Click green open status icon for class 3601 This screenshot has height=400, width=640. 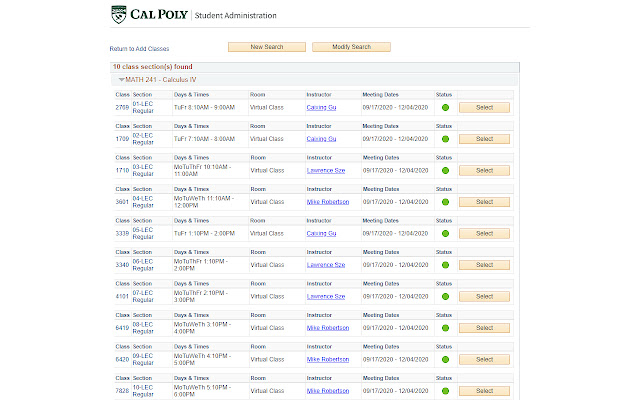point(445,202)
